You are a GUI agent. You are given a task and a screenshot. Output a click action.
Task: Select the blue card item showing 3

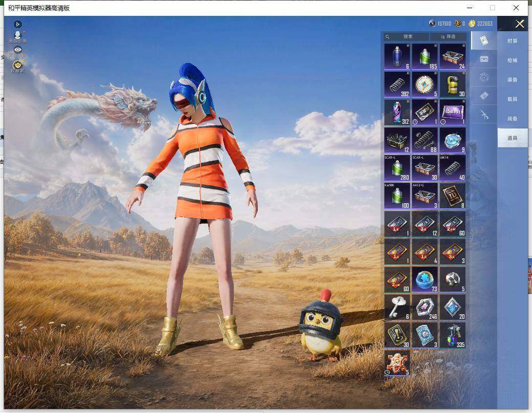[425, 335]
